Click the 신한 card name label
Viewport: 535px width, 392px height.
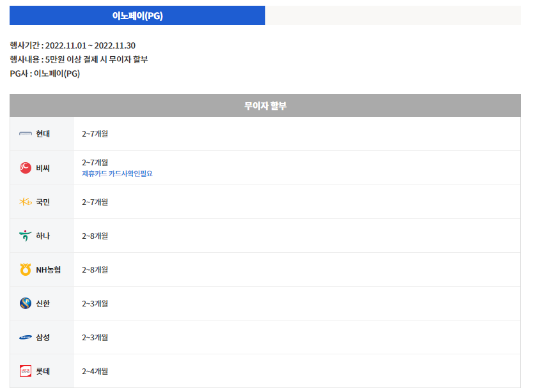[x=43, y=303]
